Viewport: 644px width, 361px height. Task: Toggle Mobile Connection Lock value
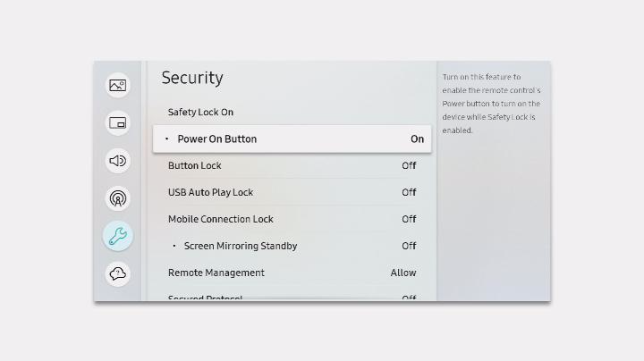click(x=409, y=219)
